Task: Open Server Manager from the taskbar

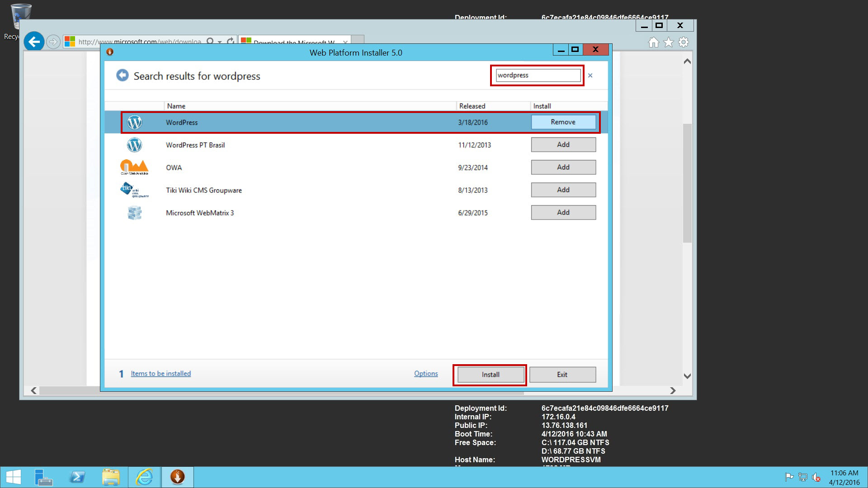Action: [x=43, y=477]
